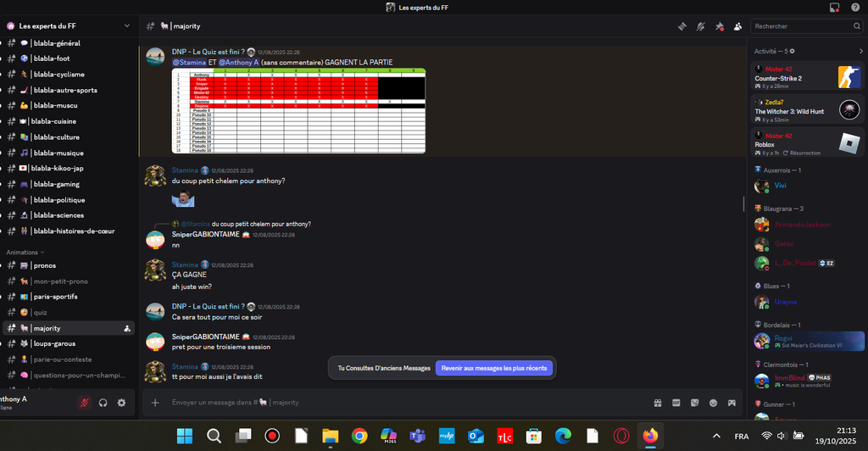868x451 pixels.
Task: Open the results table image attachment
Action: click(x=298, y=111)
